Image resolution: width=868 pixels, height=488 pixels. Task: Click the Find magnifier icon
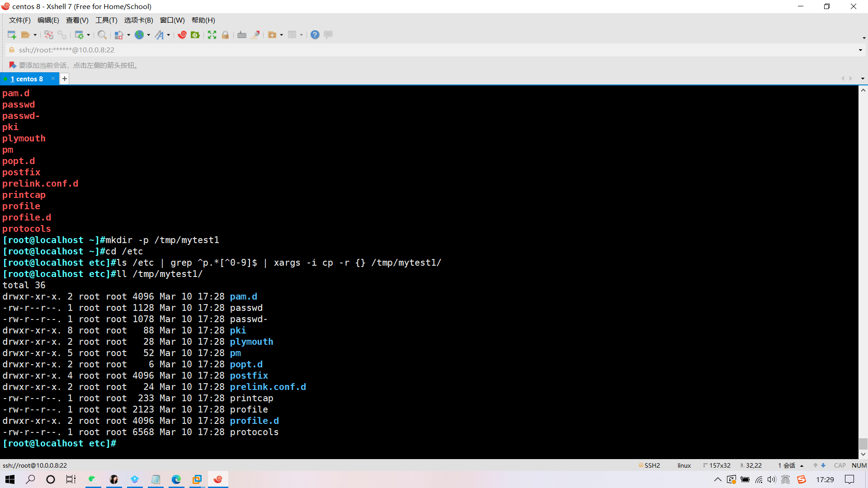coord(102,35)
